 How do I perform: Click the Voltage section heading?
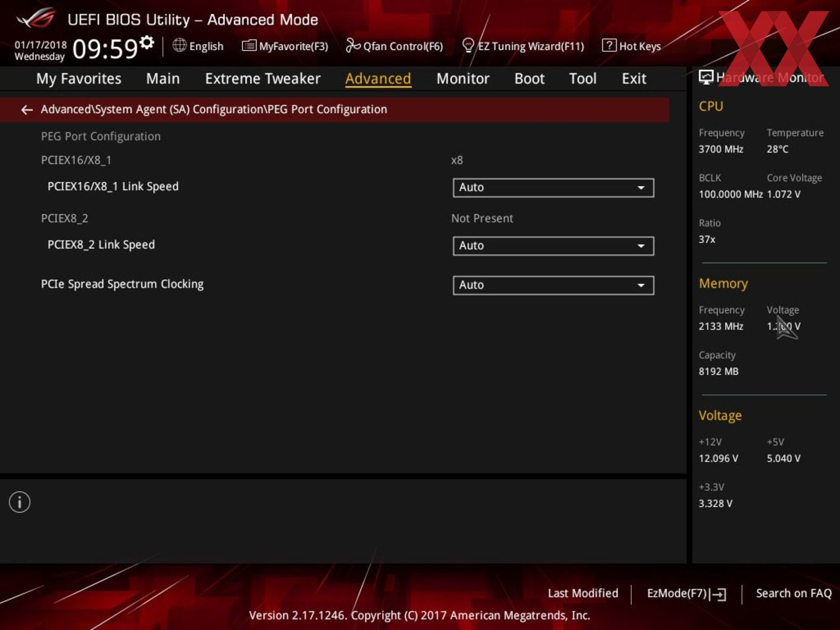pos(720,416)
